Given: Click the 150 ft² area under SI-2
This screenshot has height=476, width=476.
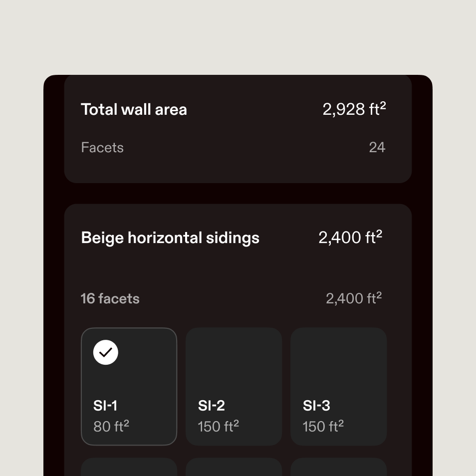Looking at the screenshot, I should 218,426.
